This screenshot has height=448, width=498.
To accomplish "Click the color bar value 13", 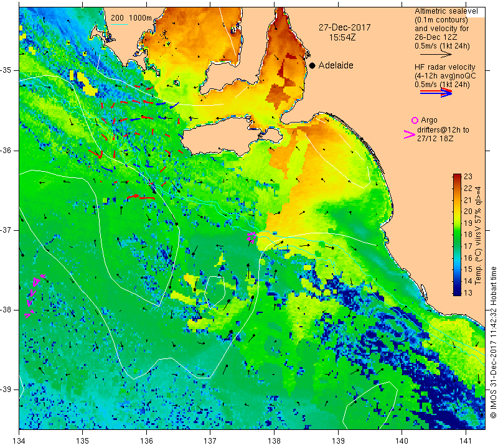I will pyautogui.click(x=468, y=292).
